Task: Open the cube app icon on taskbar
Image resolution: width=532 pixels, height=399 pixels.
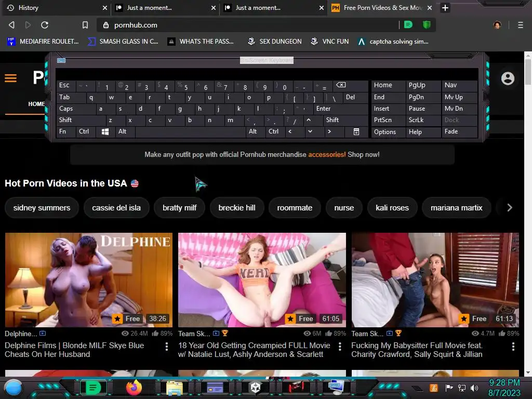Action: click(x=255, y=388)
